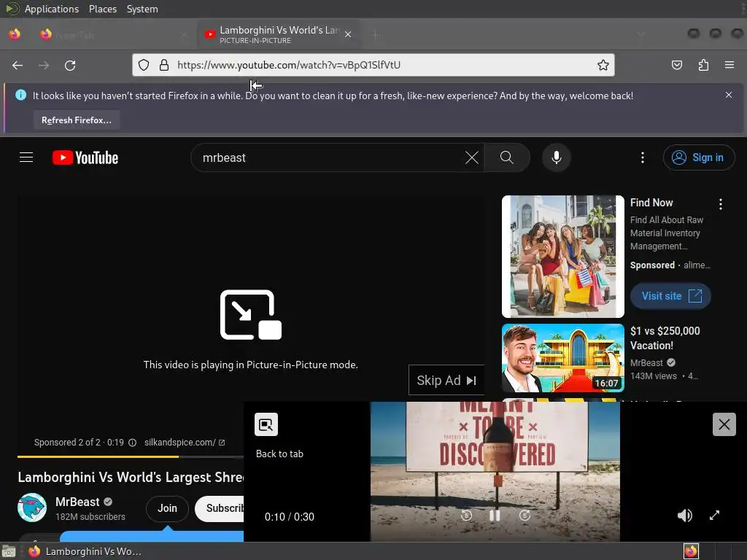Click the MrBeast name under Vacation video

pyautogui.click(x=646, y=363)
